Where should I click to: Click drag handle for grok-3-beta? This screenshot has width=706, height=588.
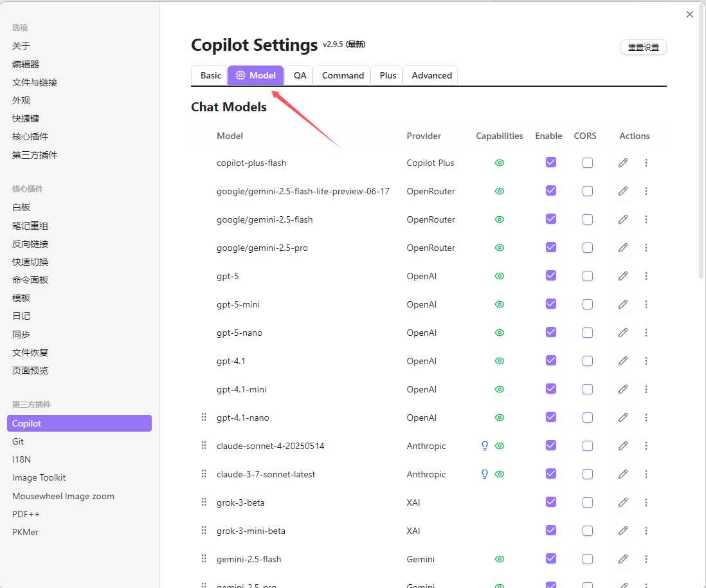pyautogui.click(x=204, y=502)
